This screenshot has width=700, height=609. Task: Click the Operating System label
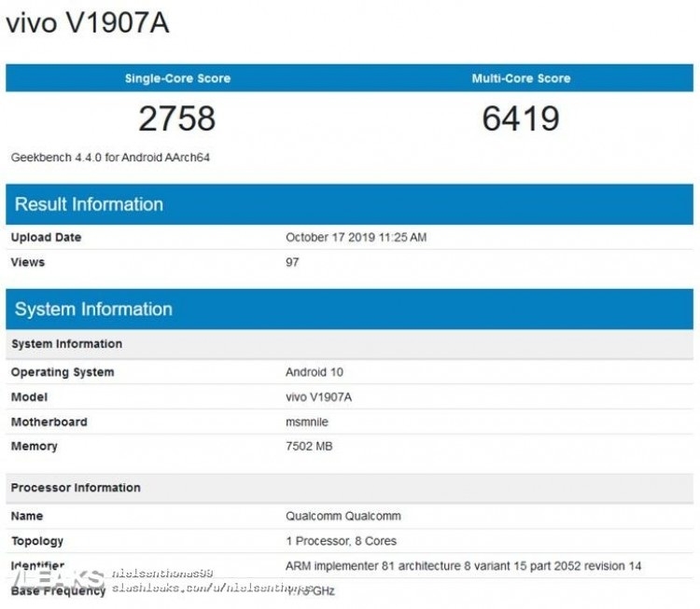[x=63, y=372]
